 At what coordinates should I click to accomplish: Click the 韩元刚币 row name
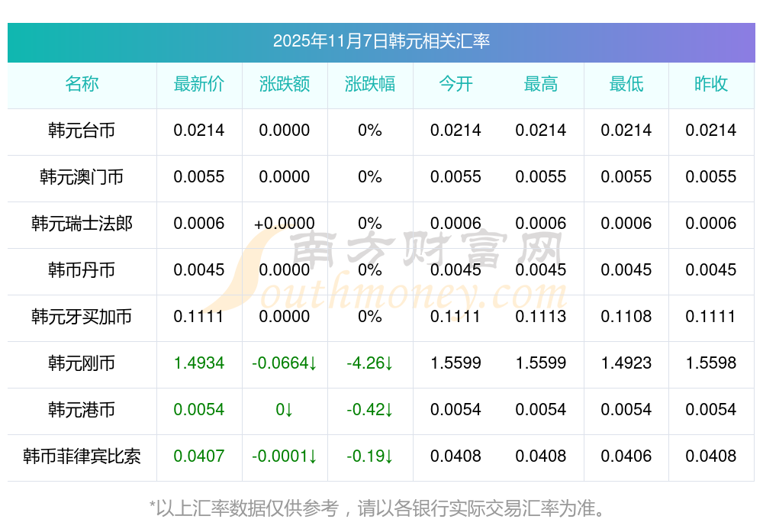82,363
